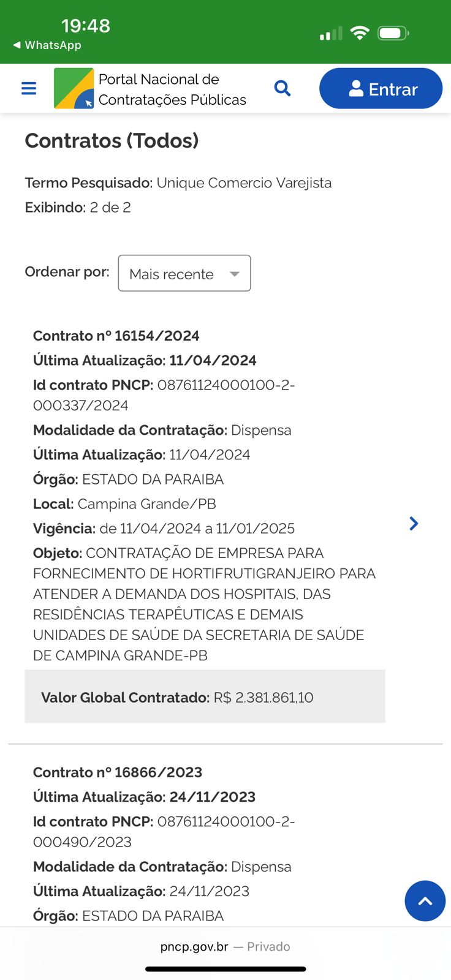The image size is (451, 980).
Task: Tap the Valor Global Contratado box
Action: tap(205, 697)
